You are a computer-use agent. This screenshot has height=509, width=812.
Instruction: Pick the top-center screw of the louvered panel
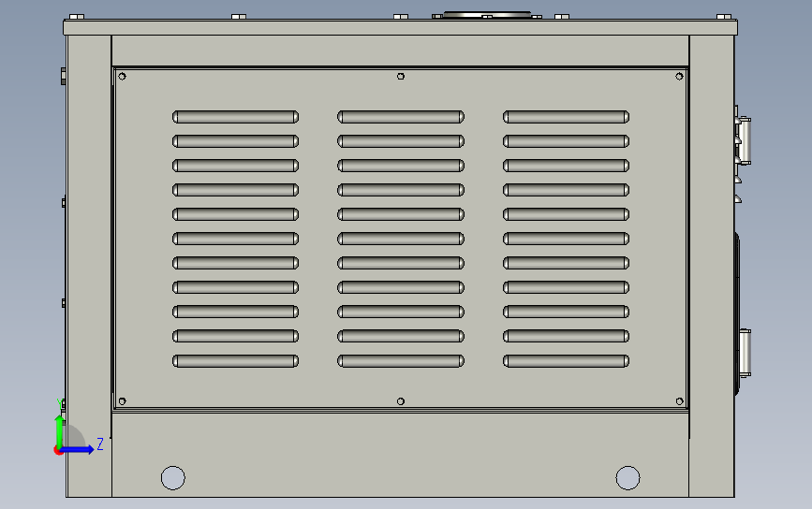tap(401, 77)
